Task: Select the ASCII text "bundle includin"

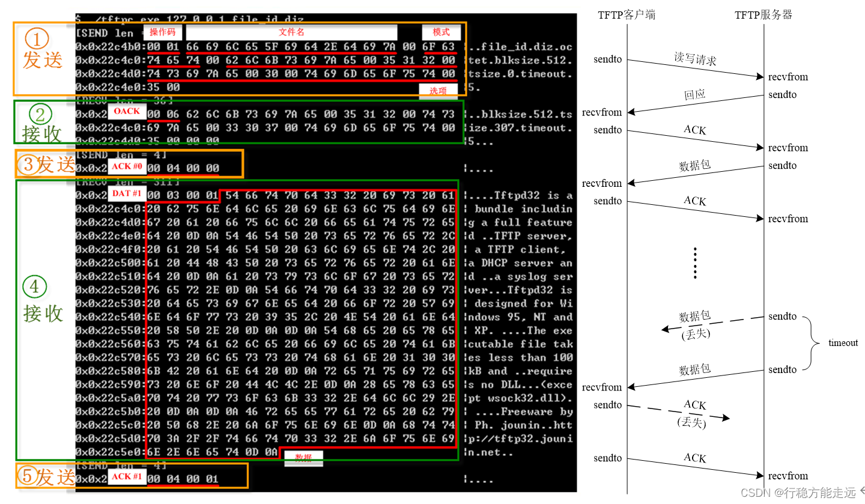Action: [x=524, y=209]
